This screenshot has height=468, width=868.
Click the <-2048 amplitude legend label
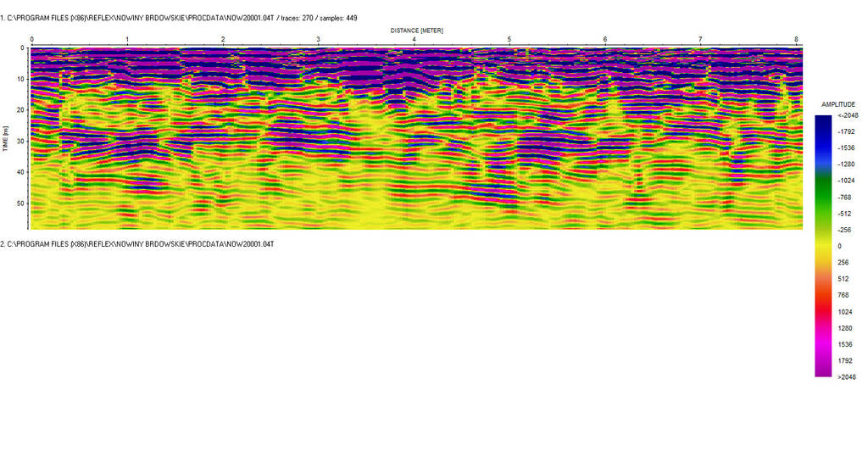[x=846, y=115]
